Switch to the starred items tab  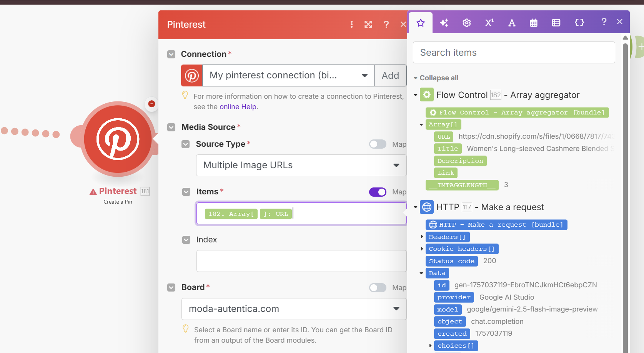421,23
